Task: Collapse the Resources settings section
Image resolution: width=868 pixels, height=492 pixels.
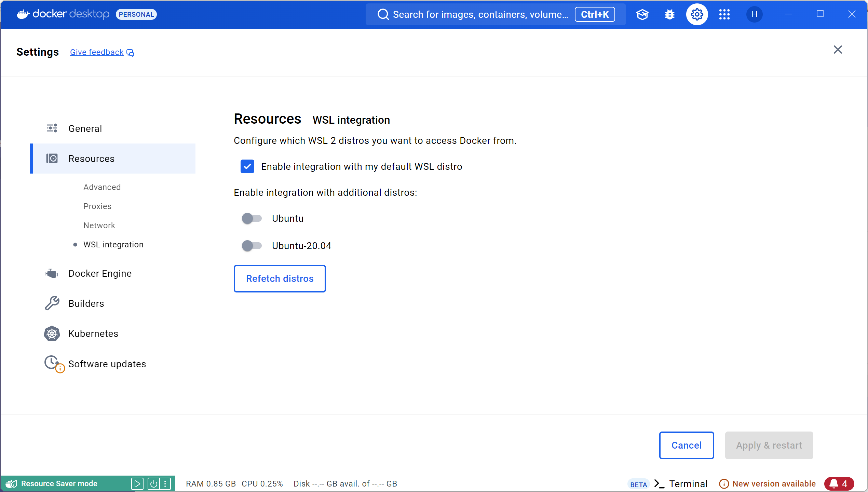Action: [x=113, y=159]
